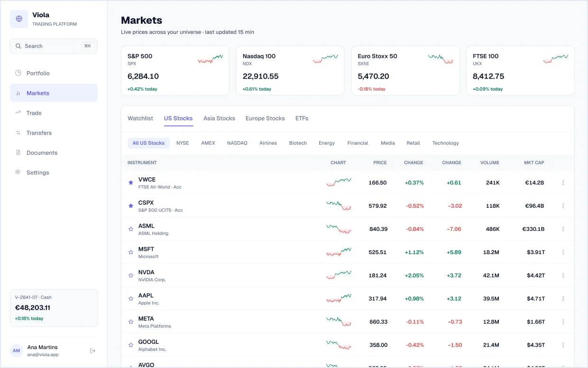Viewport: 588px width, 368px height.
Task: Filter stocks by Technology sector
Action: [446, 143]
